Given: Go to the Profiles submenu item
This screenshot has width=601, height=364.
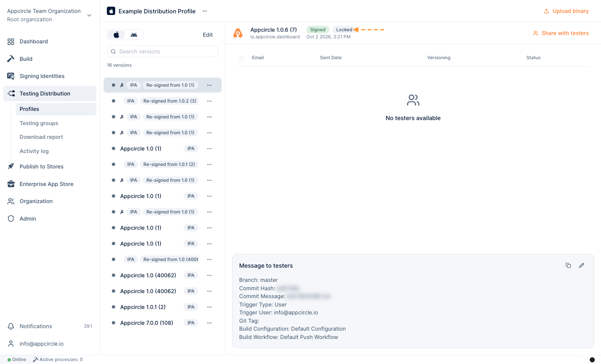Looking at the screenshot, I should pos(56,109).
